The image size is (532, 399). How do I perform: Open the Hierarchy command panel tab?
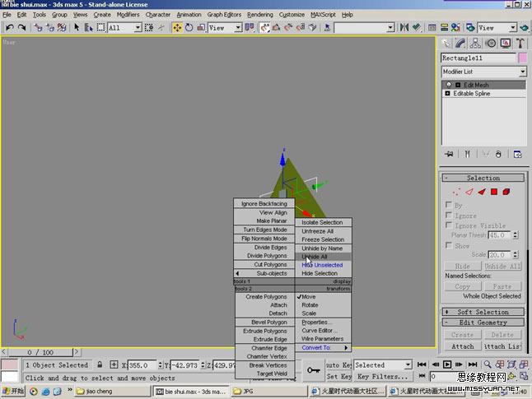click(x=475, y=43)
